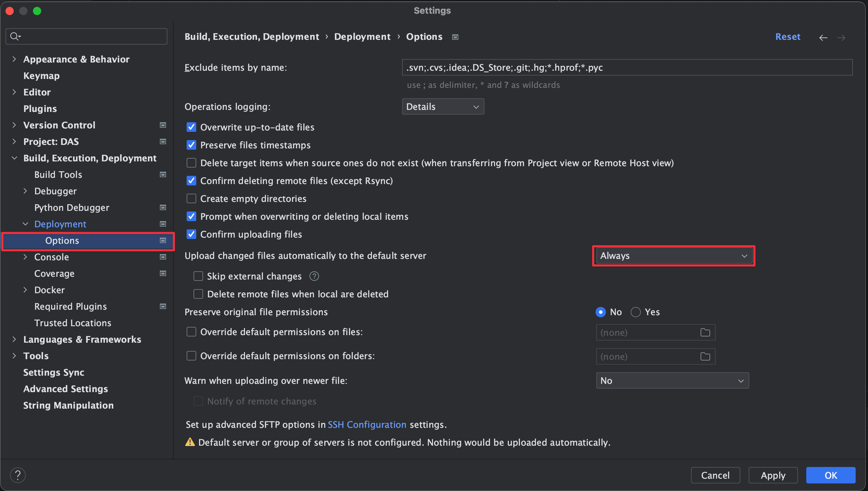Select Keymap in the settings sidebar
The height and width of the screenshot is (491, 868).
(x=42, y=76)
